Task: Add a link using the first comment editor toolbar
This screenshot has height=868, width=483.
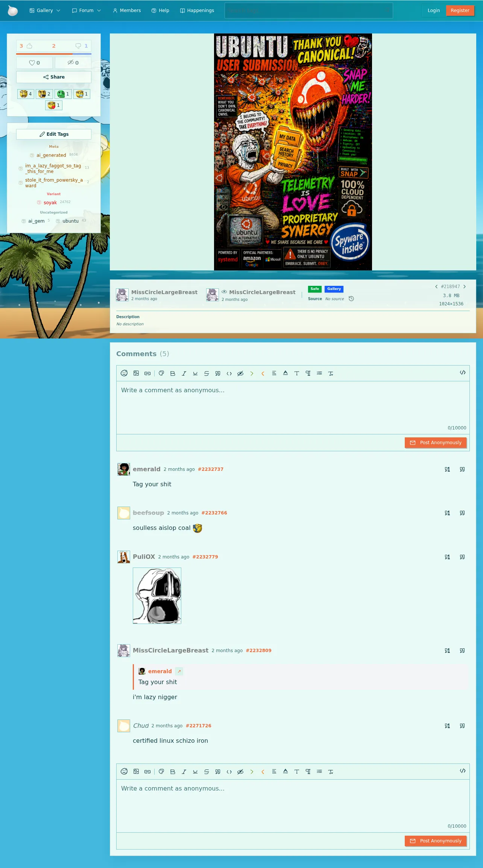Action: point(147,373)
